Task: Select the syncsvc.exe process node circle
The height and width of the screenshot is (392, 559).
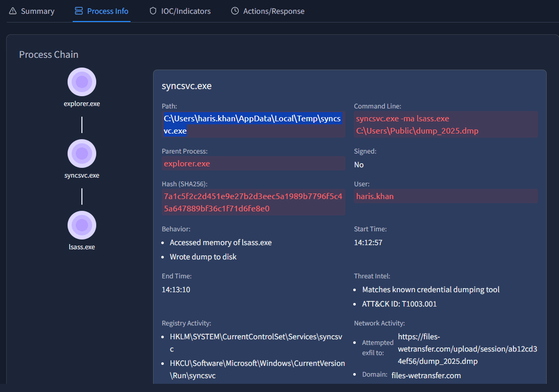Action: tap(82, 154)
